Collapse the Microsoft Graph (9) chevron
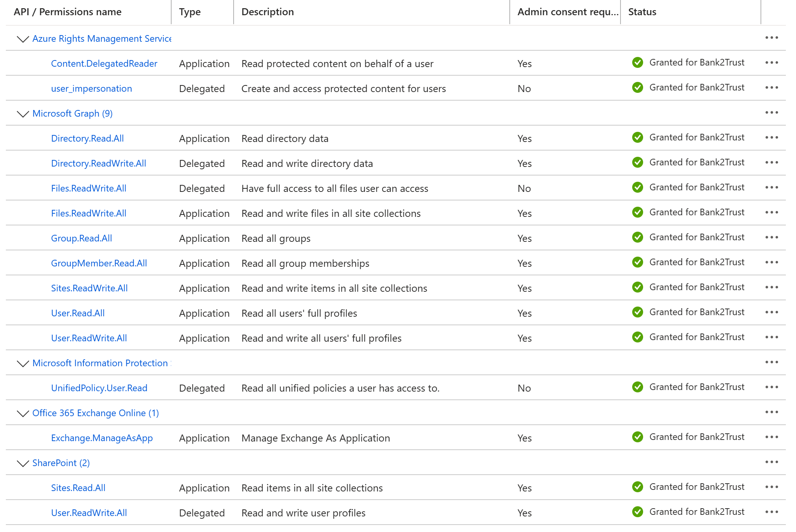This screenshot has height=532, width=796. coord(23,114)
